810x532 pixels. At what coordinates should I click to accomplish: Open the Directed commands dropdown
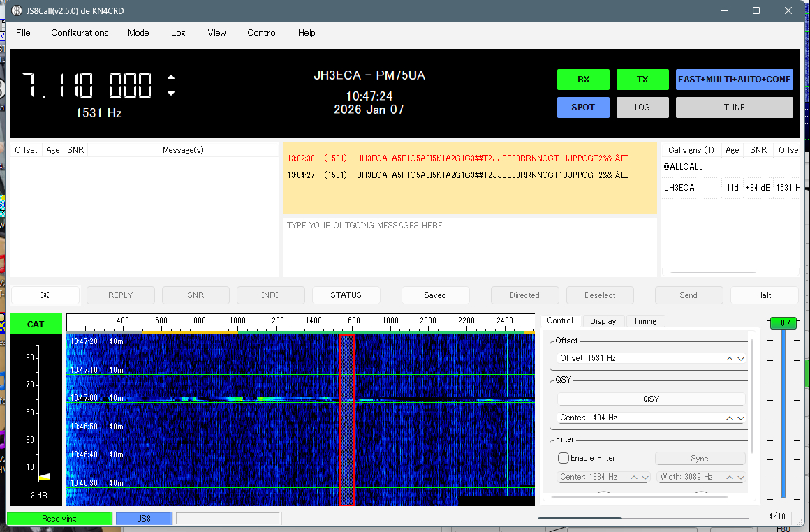[524, 295]
